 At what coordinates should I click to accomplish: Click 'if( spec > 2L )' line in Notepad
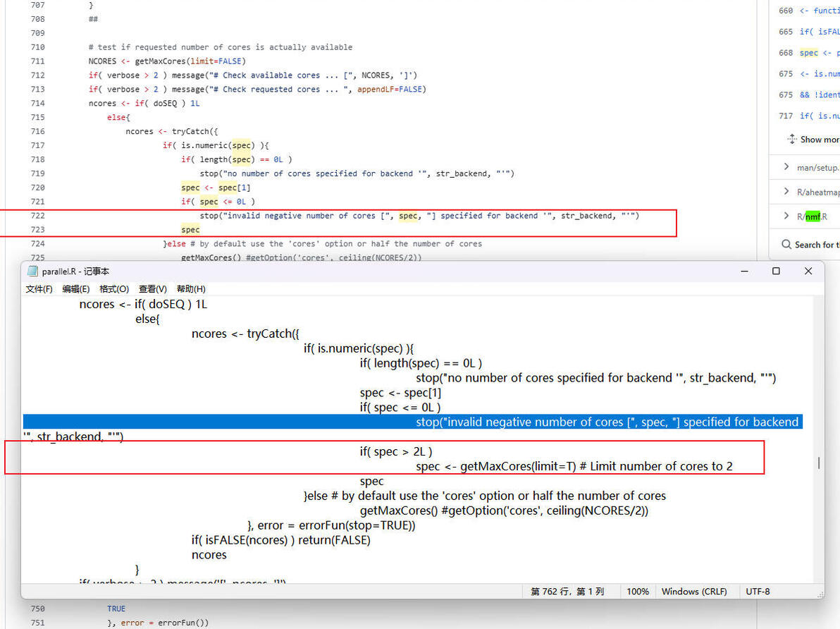point(396,451)
